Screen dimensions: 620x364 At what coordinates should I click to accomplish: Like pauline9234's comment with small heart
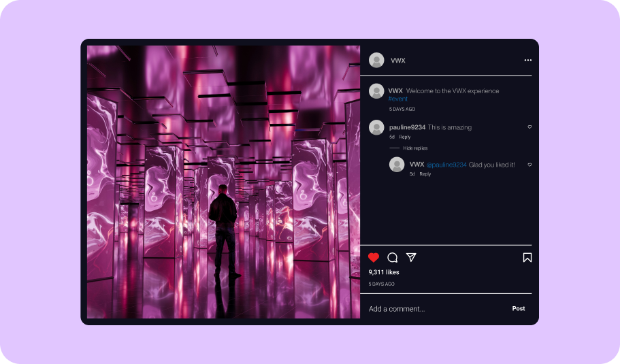coord(529,127)
